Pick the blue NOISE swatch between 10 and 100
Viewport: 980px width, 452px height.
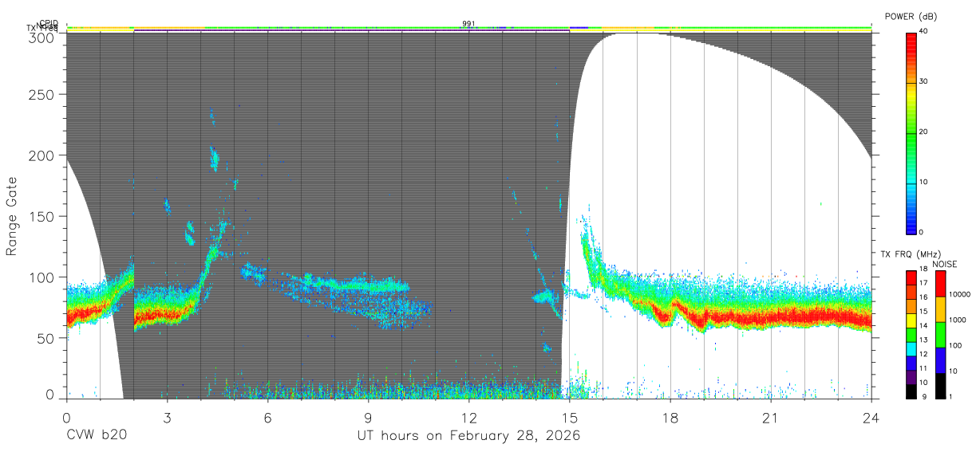pyautogui.click(x=939, y=360)
